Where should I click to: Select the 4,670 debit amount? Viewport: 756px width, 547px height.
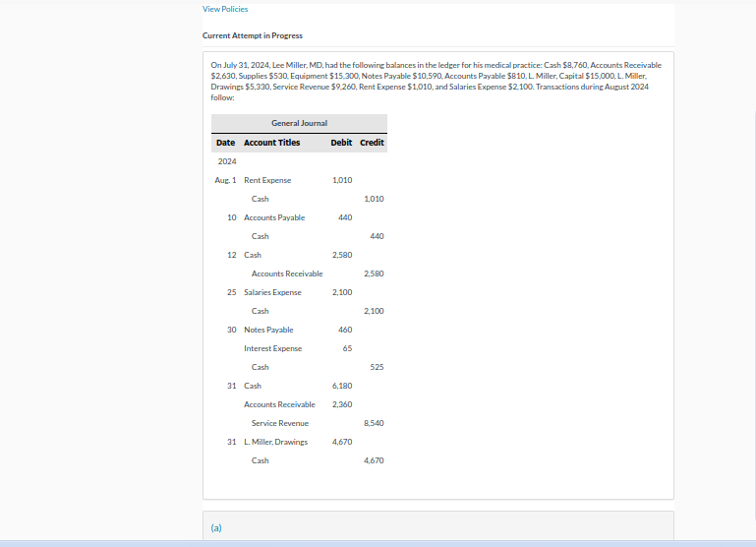click(342, 443)
